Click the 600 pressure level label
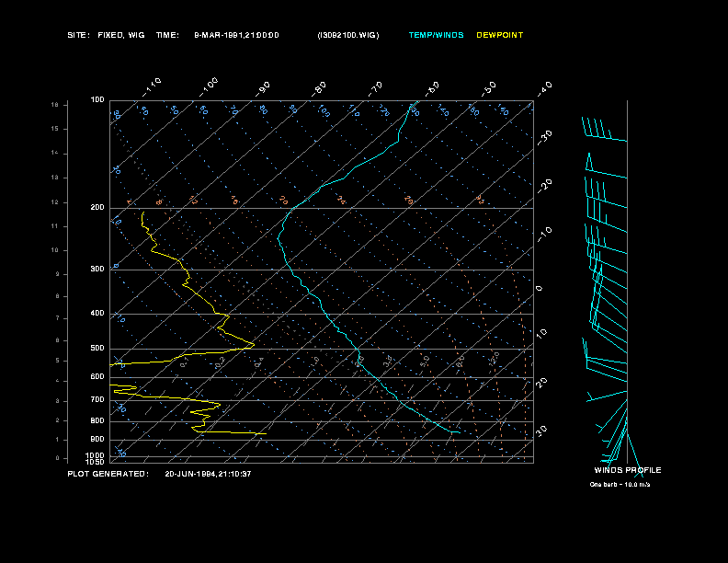 coord(97,377)
